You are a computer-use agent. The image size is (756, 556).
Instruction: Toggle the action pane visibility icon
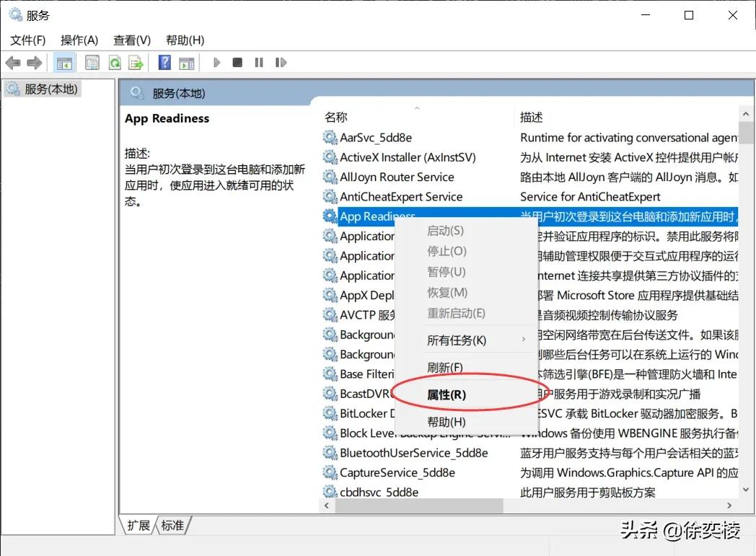point(186,62)
